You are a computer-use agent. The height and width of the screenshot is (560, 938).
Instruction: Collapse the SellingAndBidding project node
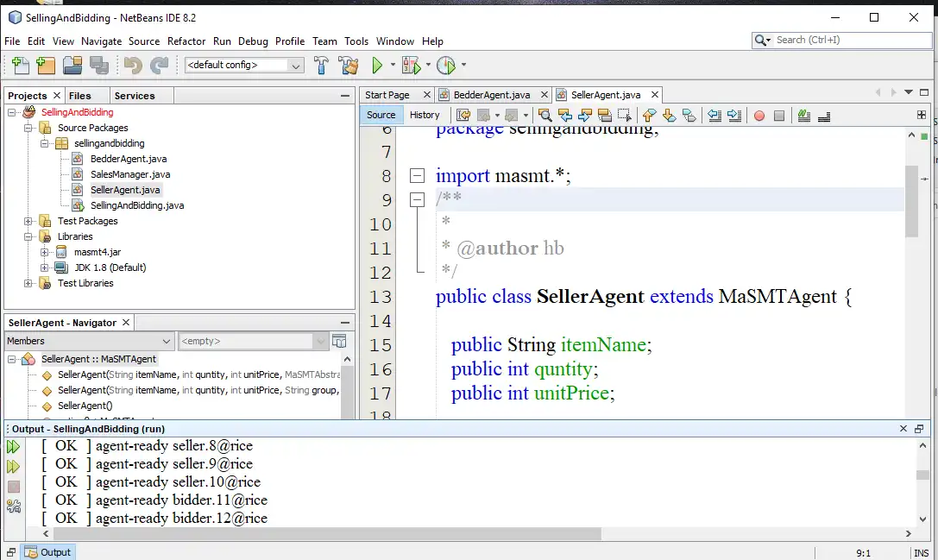(11, 112)
